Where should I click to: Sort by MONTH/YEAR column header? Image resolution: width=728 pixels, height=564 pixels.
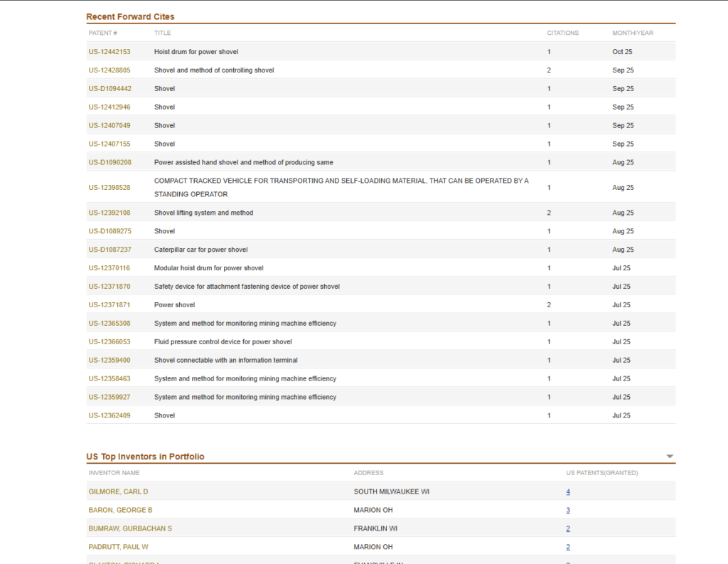point(633,33)
